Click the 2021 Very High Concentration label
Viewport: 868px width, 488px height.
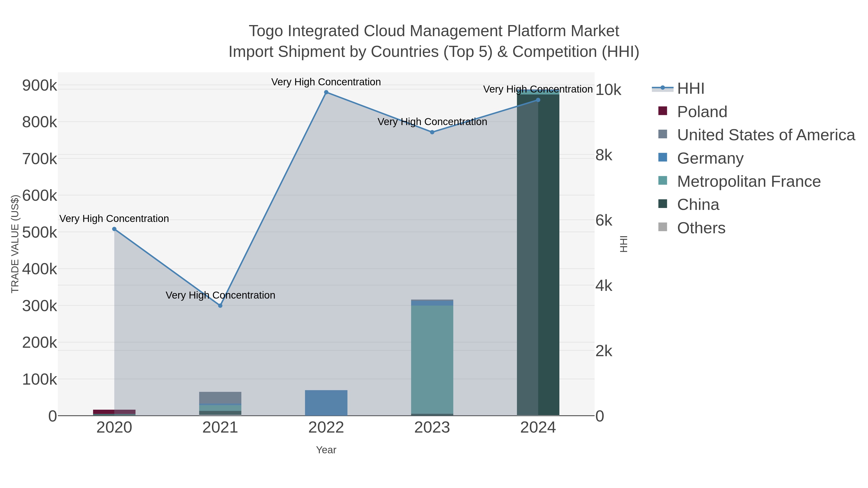coord(220,295)
